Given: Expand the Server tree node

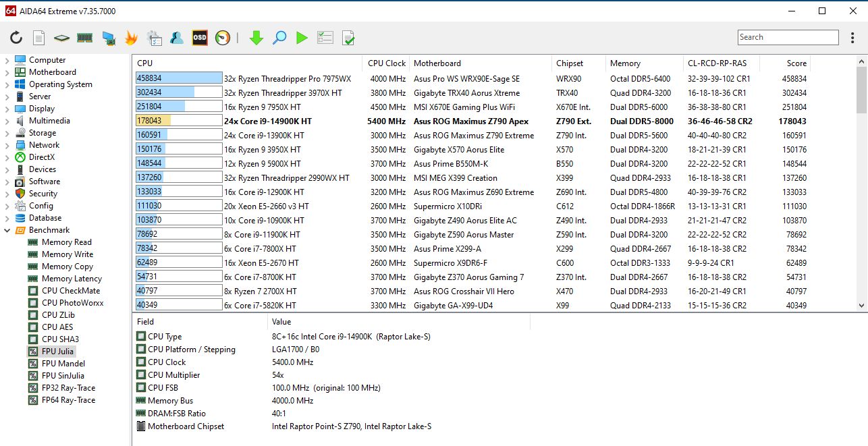Looking at the screenshot, I should point(7,96).
